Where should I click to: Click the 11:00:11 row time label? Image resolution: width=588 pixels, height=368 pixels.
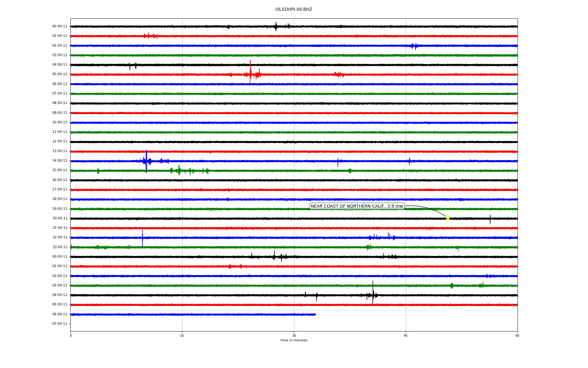tap(60, 132)
